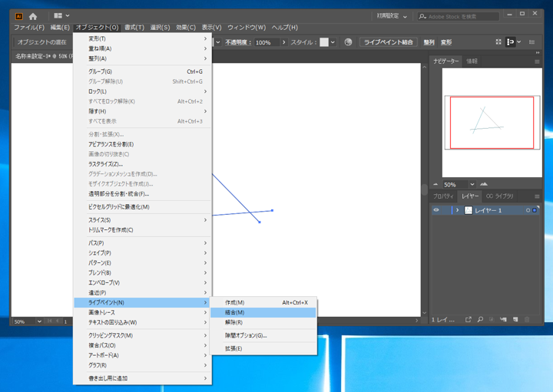Open the arrange documents dropdown arrow
The width and height of the screenshot is (553, 392).
click(x=68, y=15)
